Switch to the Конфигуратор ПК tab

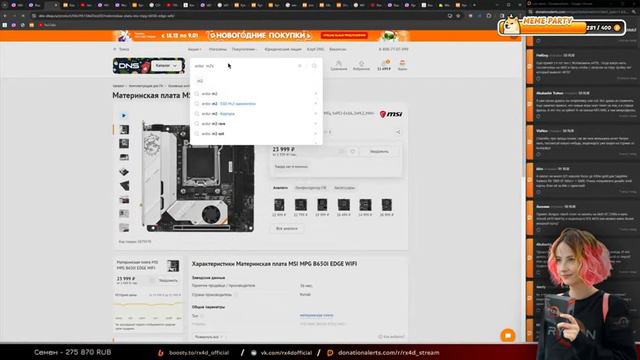click(x=311, y=188)
